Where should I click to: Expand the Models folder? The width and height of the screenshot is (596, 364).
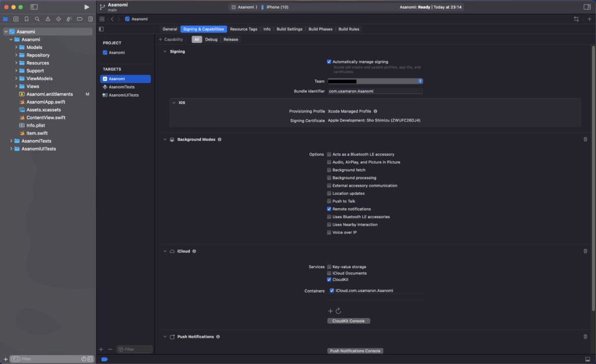click(16, 47)
